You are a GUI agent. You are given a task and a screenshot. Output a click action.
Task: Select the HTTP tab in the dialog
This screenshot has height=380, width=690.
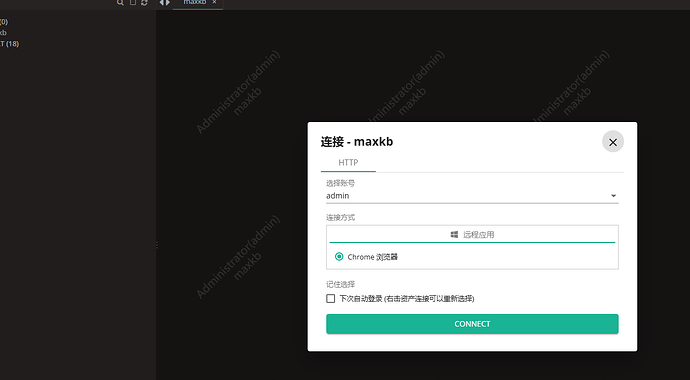(x=348, y=163)
